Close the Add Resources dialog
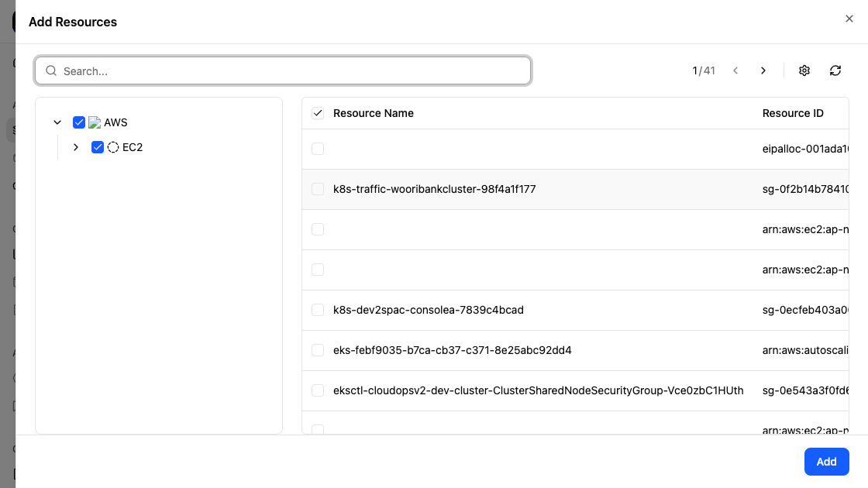868x488 pixels. (x=849, y=19)
